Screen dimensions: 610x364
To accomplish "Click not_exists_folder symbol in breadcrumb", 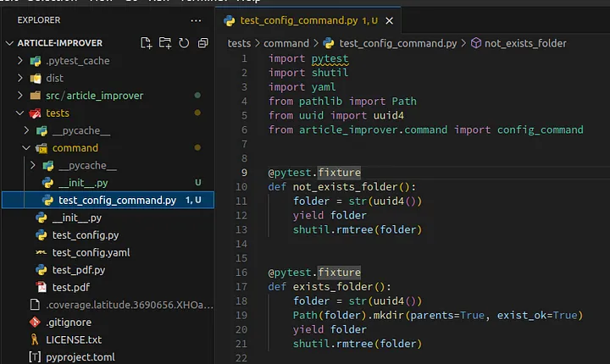I will pyautogui.click(x=525, y=43).
